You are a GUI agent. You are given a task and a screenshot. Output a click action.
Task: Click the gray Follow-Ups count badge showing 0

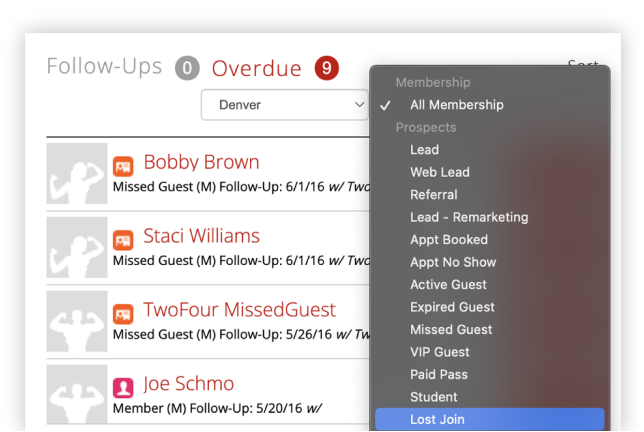(x=187, y=68)
